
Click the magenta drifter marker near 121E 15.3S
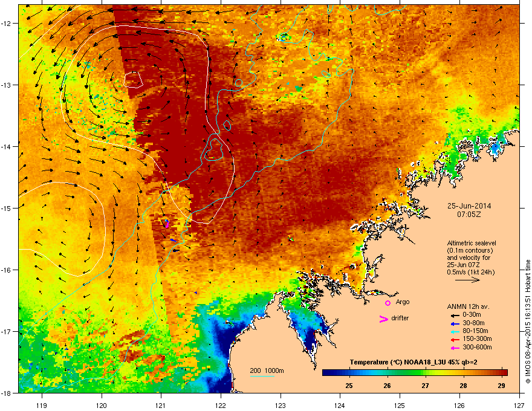click(x=167, y=224)
